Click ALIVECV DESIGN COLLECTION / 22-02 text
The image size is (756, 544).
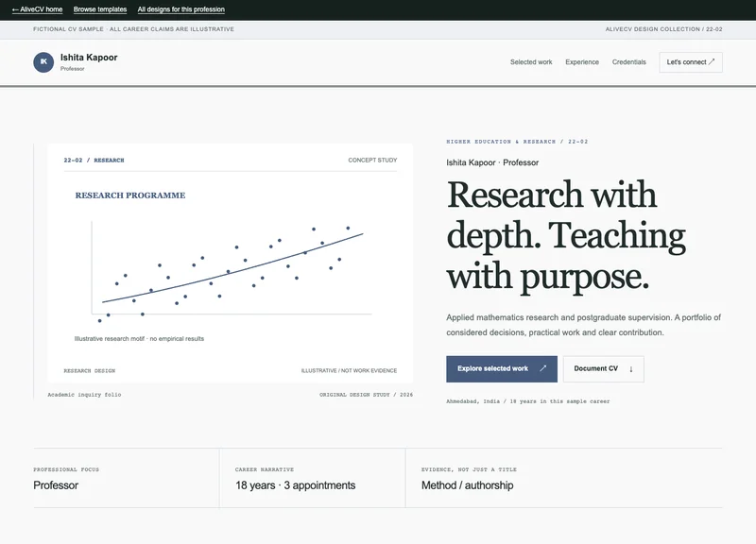(x=664, y=29)
